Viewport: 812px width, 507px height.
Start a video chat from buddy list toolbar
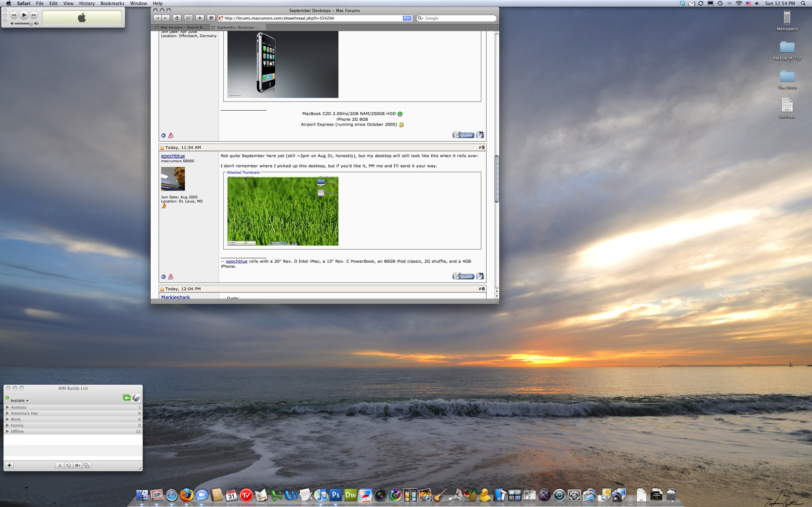point(77,465)
